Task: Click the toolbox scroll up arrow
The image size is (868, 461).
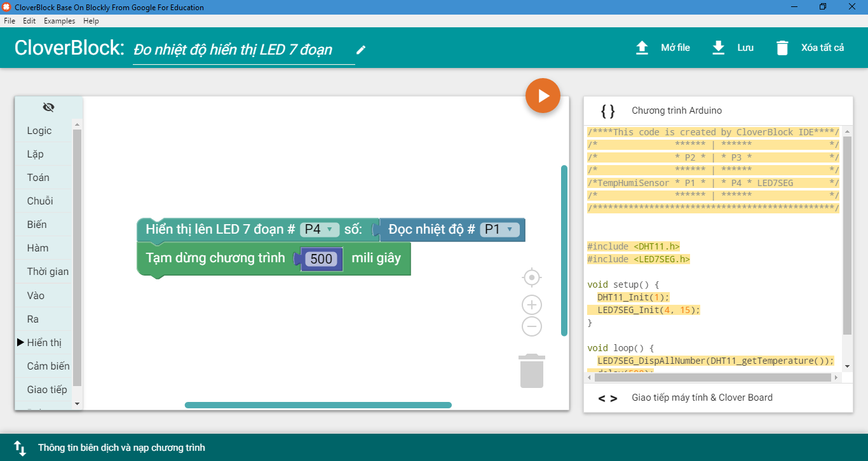Action: [78, 125]
